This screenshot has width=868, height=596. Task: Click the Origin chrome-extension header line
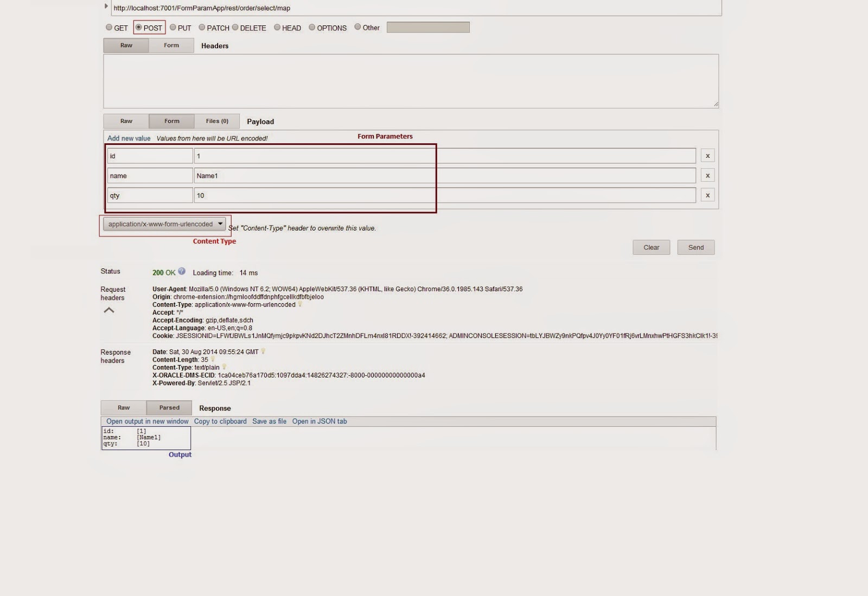(x=238, y=297)
